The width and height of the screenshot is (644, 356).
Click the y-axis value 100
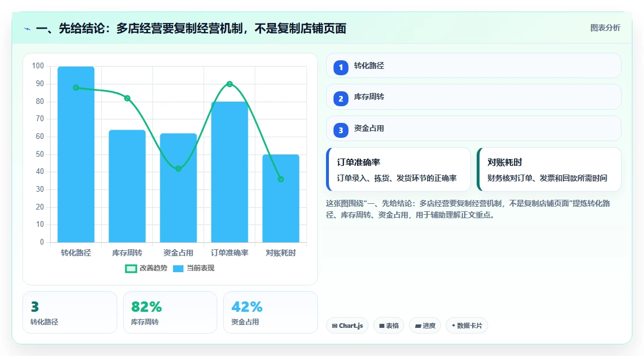[38, 66]
